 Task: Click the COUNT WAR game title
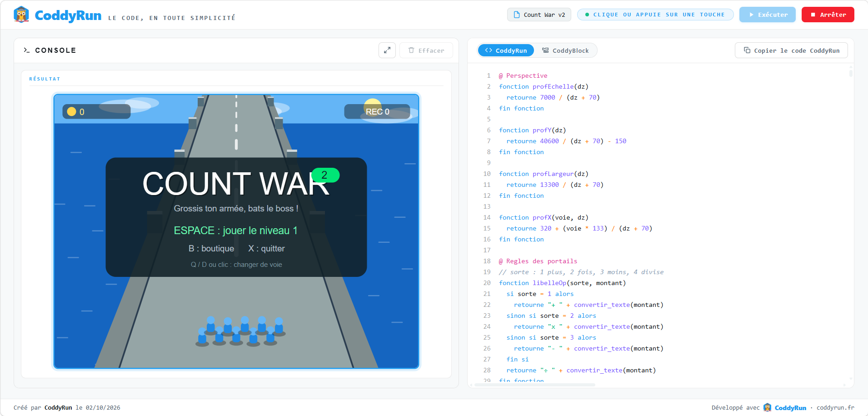tap(235, 184)
